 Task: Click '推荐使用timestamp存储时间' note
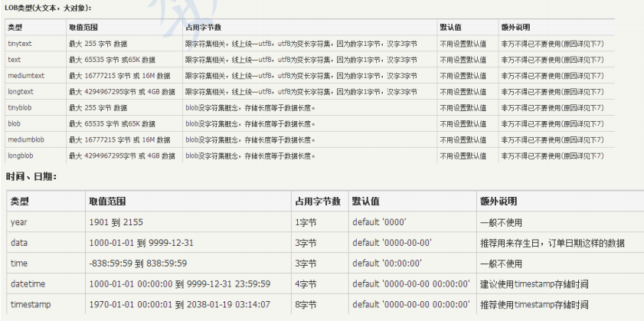pos(534,305)
